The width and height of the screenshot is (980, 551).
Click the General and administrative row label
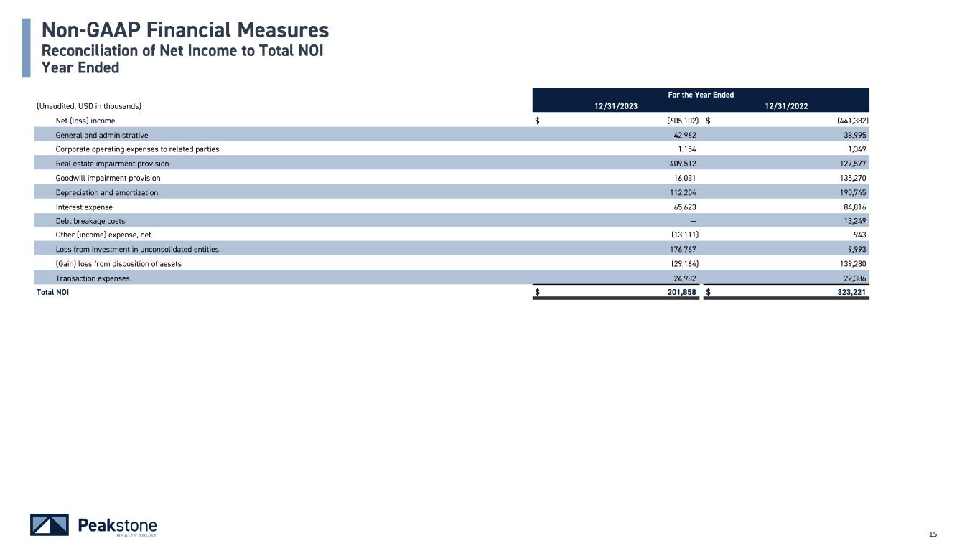click(x=102, y=135)
